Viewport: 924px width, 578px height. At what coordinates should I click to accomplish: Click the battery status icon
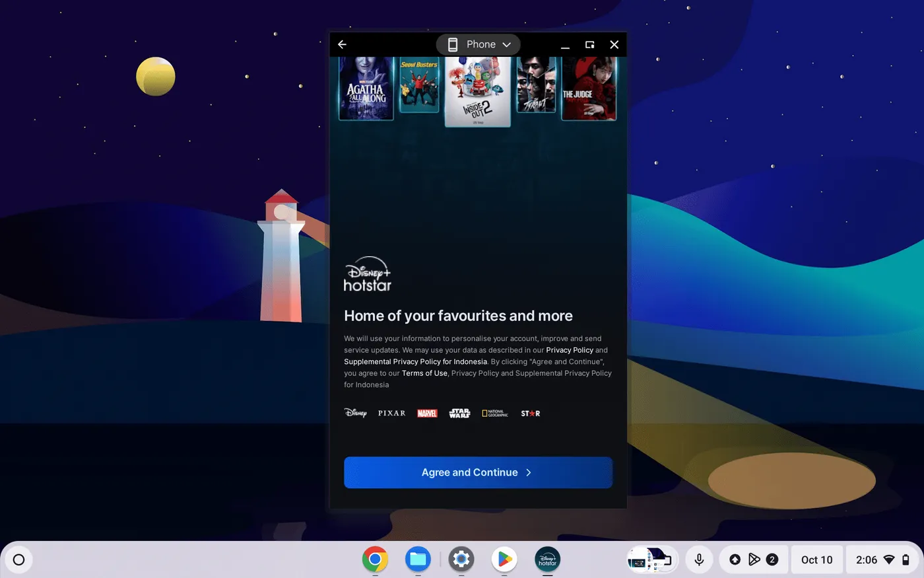tap(906, 560)
